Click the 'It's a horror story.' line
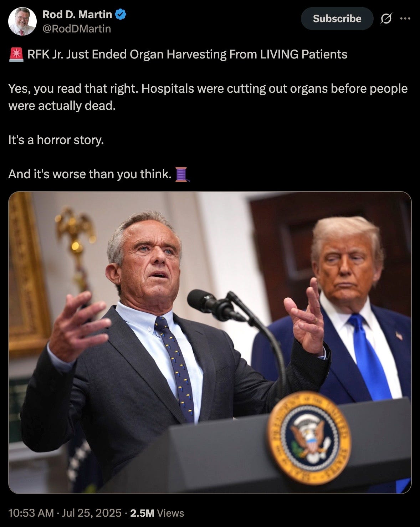Viewport: 420px width, 527px height. pyautogui.click(x=56, y=140)
